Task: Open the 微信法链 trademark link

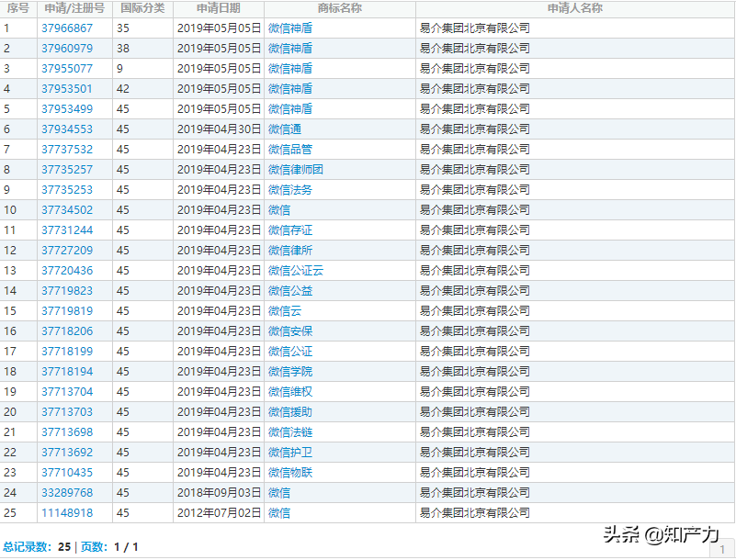Action: click(x=290, y=431)
